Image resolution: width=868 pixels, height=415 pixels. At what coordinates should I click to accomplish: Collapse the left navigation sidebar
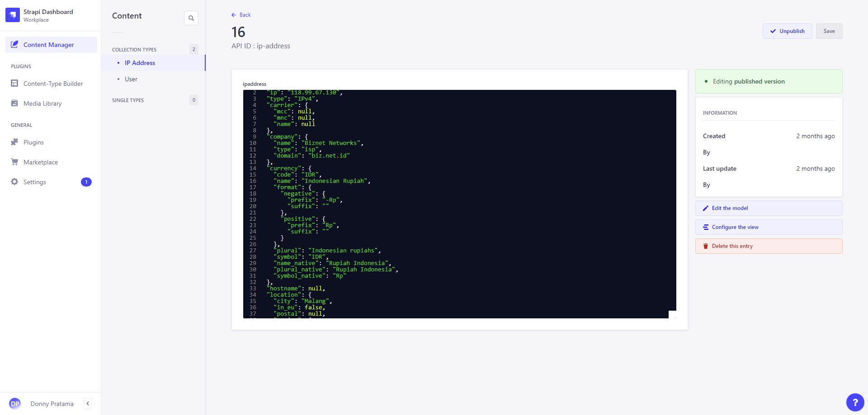tap(88, 404)
